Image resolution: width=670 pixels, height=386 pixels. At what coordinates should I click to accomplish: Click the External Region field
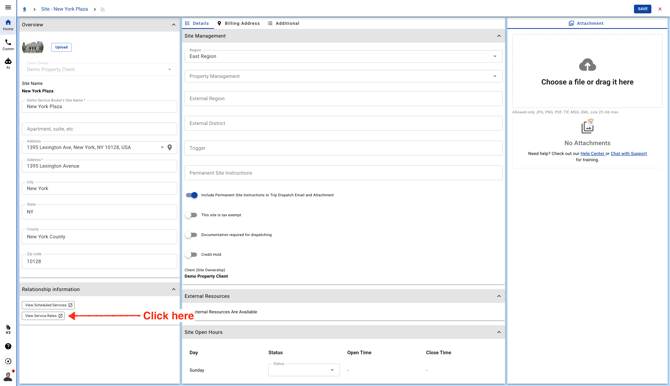343,98
